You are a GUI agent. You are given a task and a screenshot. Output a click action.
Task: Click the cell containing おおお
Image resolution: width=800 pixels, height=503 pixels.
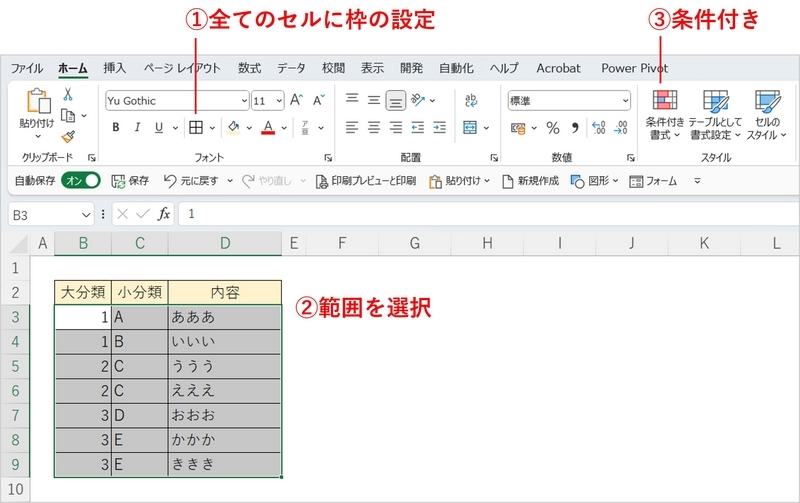[224, 415]
